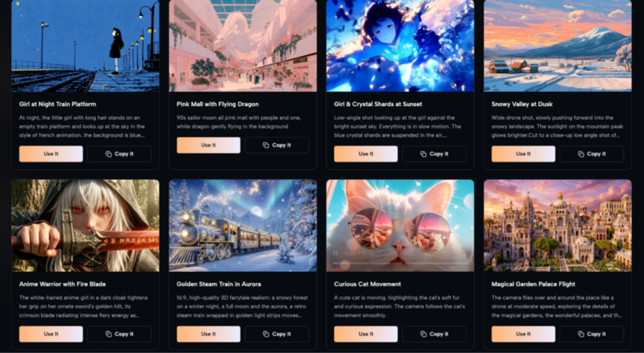Use the Snowy Valley at Dusk template
This screenshot has width=644, height=353.
click(523, 154)
